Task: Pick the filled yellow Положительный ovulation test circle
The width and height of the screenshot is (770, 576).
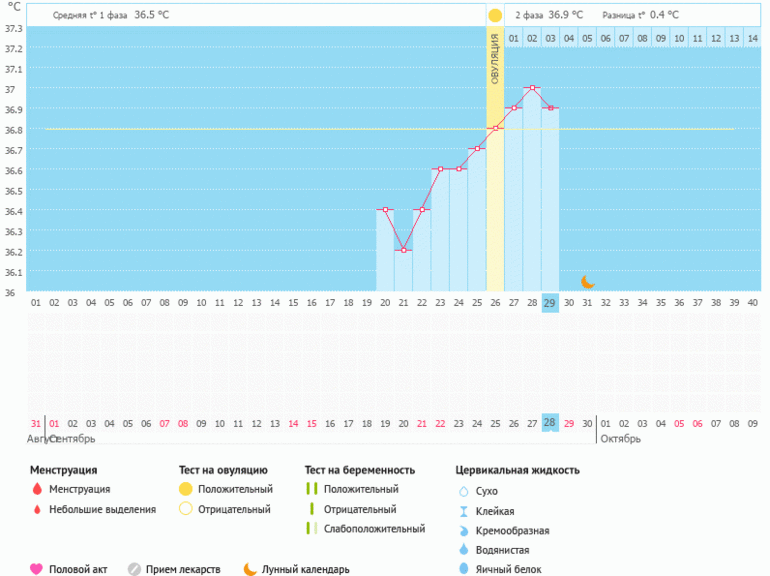Action: (x=185, y=489)
